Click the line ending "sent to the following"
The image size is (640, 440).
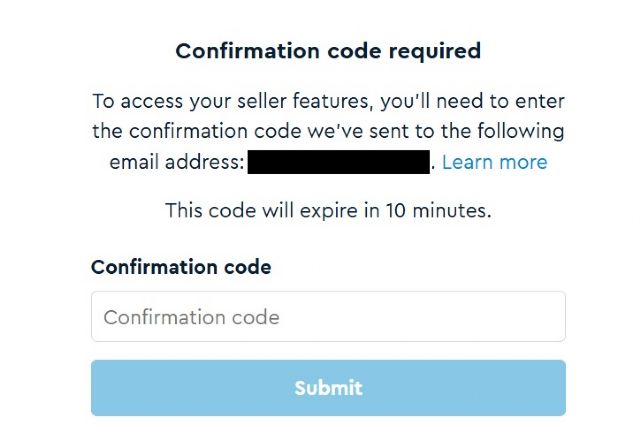328,132
